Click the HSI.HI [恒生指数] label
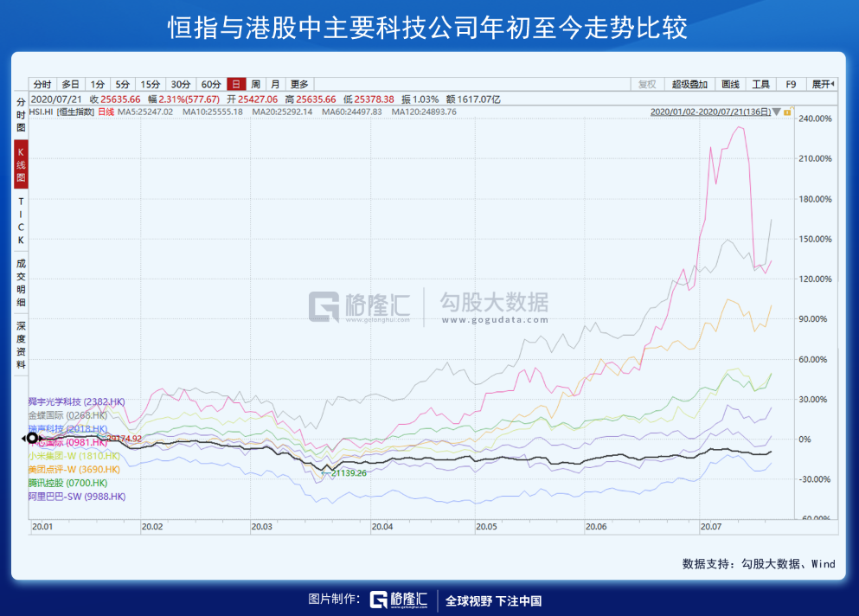 click(x=61, y=112)
